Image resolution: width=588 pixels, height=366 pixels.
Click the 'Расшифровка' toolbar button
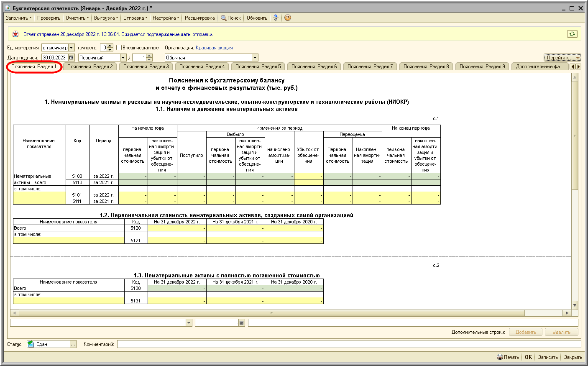[200, 18]
